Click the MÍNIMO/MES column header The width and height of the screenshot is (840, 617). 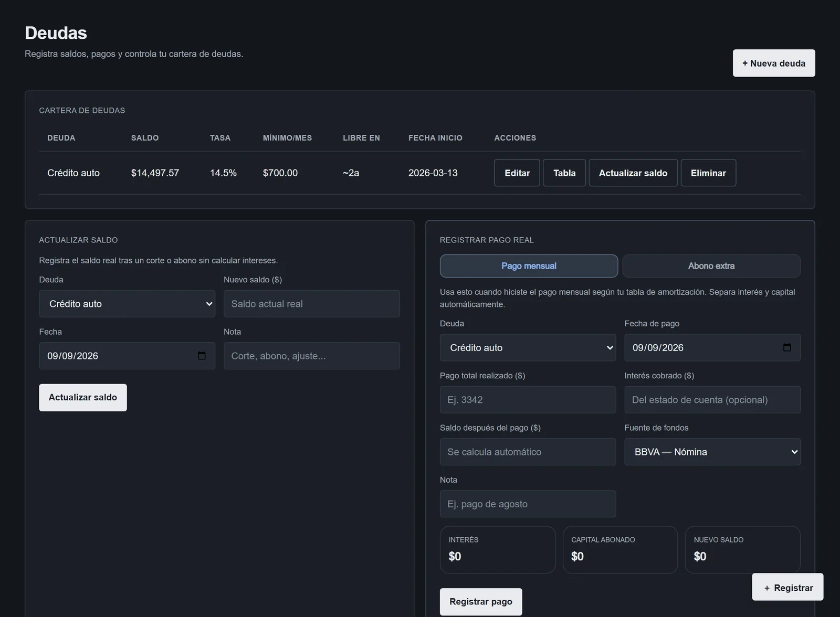pos(287,138)
